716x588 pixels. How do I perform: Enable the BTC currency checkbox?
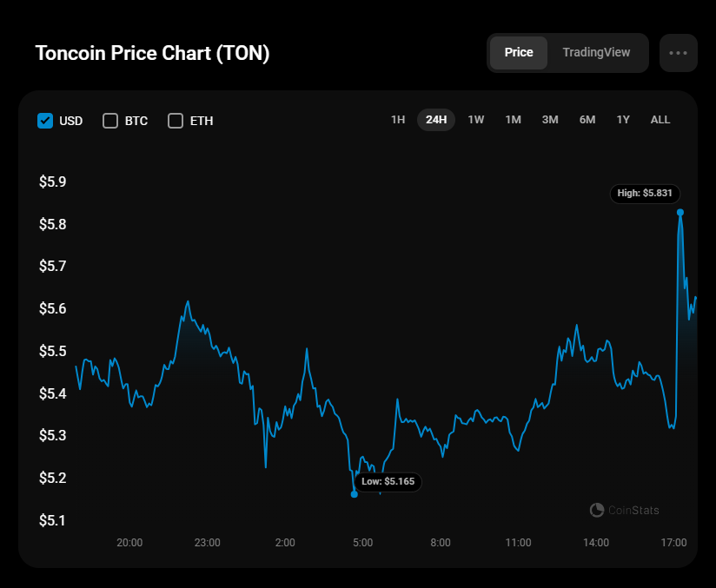click(x=110, y=121)
